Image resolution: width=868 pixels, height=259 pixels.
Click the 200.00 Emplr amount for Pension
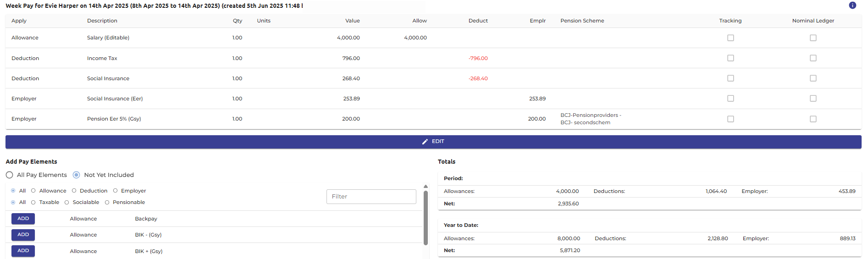(x=537, y=119)
